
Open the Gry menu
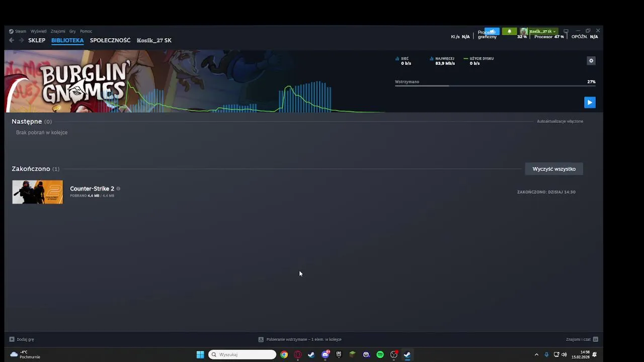[x=72, y=31]
